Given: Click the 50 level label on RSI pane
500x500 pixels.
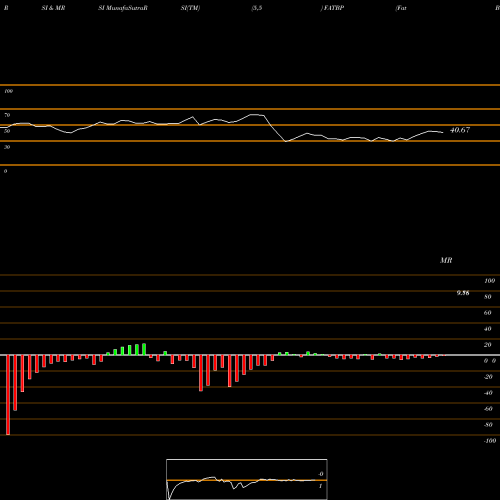Looking at the screenshot, I should (7, 131).
